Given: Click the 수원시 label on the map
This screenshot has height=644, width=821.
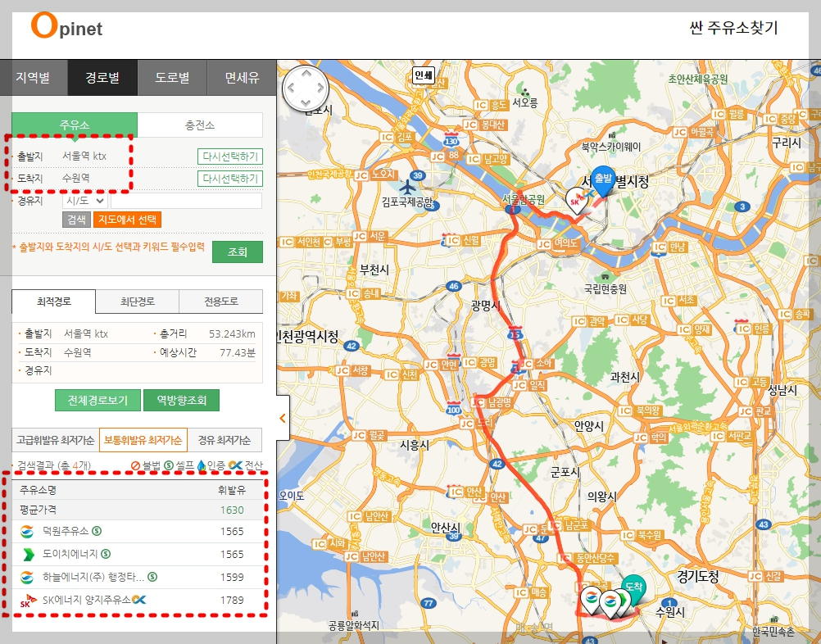Looking at the screenshot, I should (x=670, y=611).
